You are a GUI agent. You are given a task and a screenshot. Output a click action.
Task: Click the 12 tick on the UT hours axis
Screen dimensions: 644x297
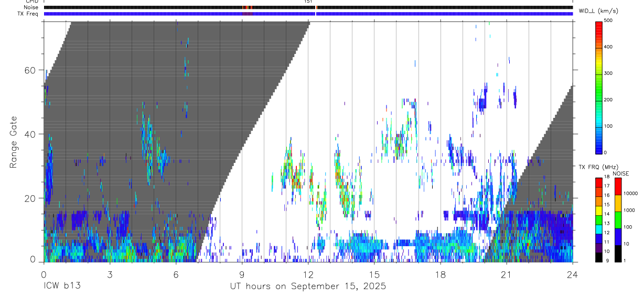(308, 274)
